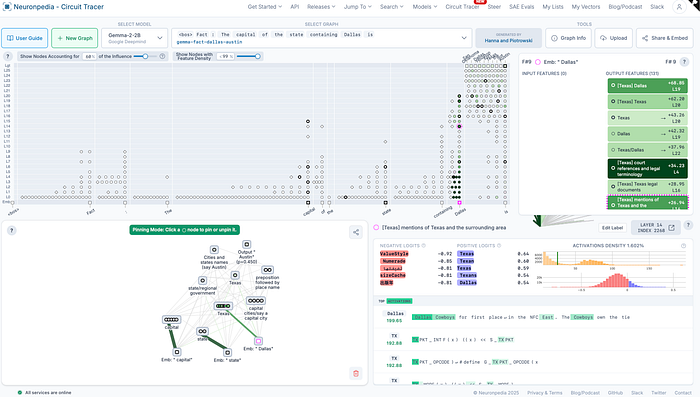Click the pink circle beside feature title

click(376, 228)
